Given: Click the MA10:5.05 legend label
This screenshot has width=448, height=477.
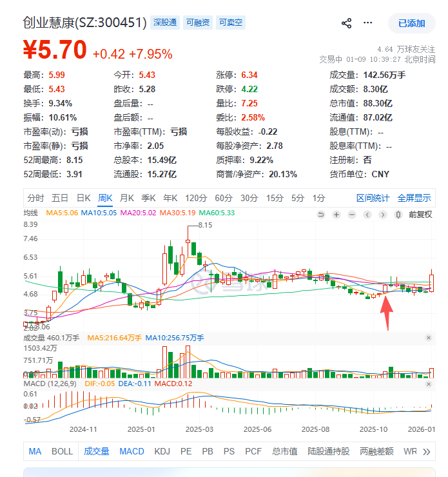Looking at the screenshot, I should point(99,213).
